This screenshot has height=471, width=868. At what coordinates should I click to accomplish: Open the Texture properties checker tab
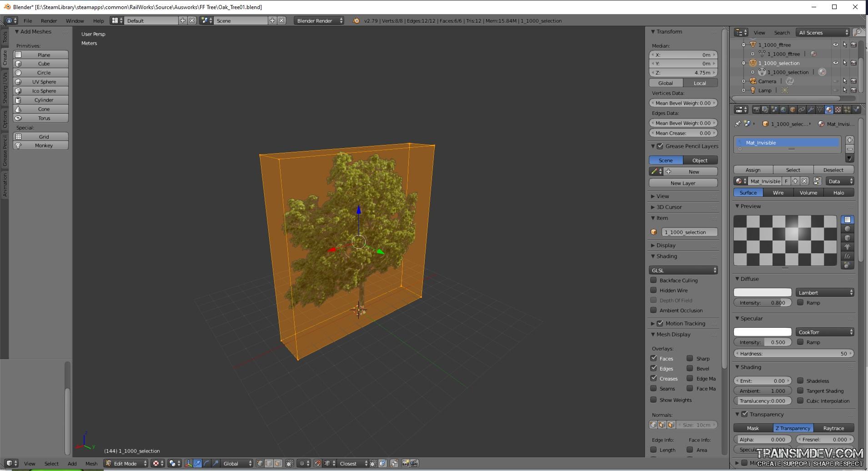click(838, 110)
